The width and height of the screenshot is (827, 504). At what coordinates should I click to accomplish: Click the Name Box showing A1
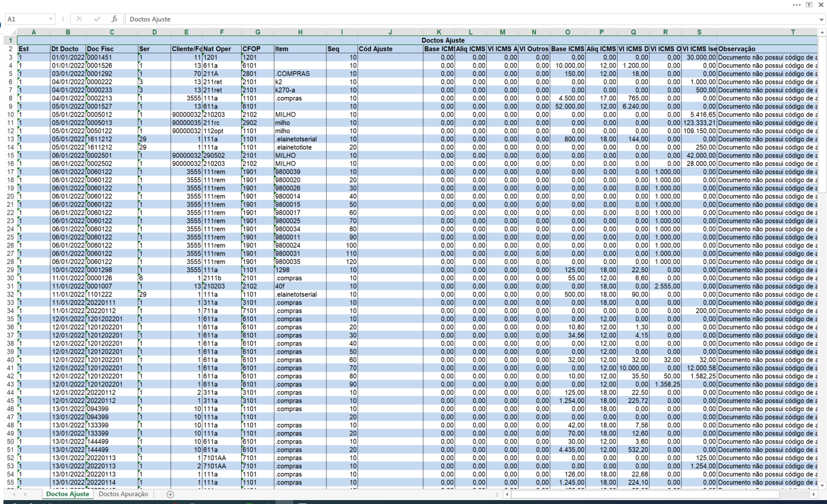coord(27,19)
